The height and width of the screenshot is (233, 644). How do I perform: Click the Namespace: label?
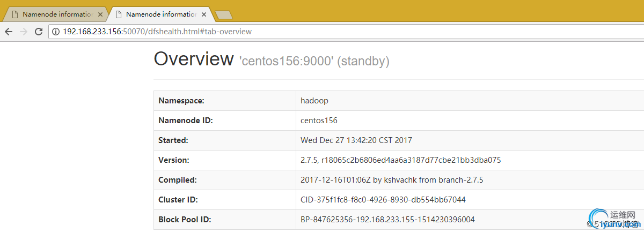(x=181, y=101)
